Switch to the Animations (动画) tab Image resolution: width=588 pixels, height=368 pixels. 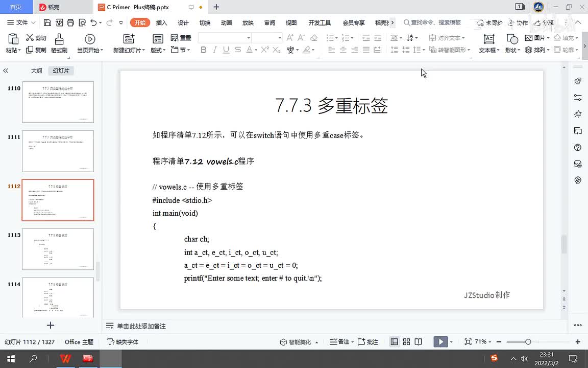(x=227, y=22)
